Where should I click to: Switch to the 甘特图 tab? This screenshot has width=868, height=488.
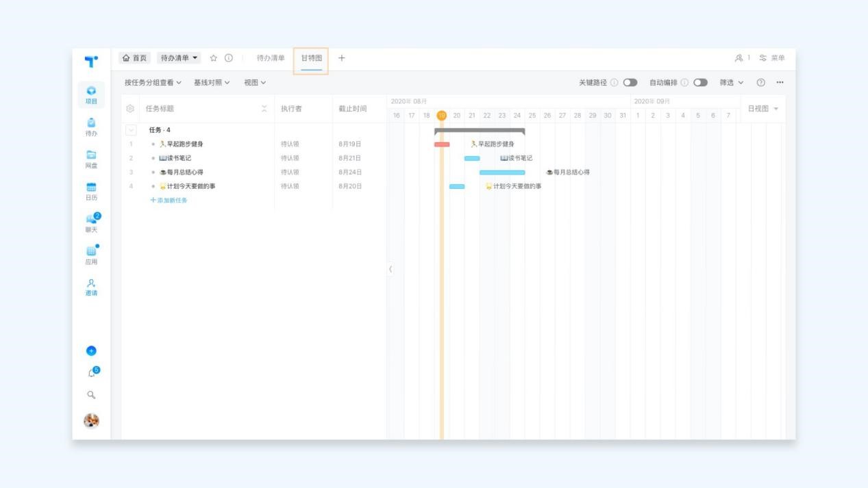[x=311, y=58]
